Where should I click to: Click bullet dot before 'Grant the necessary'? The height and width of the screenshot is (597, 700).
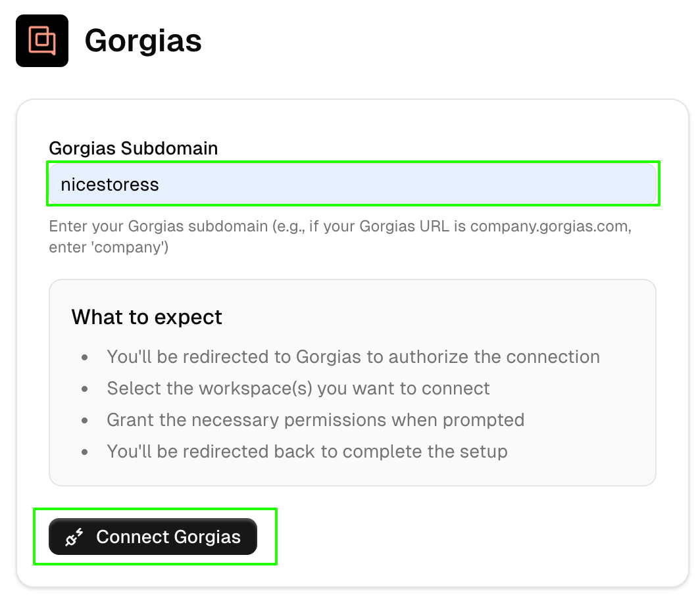(x=85, y=420)
